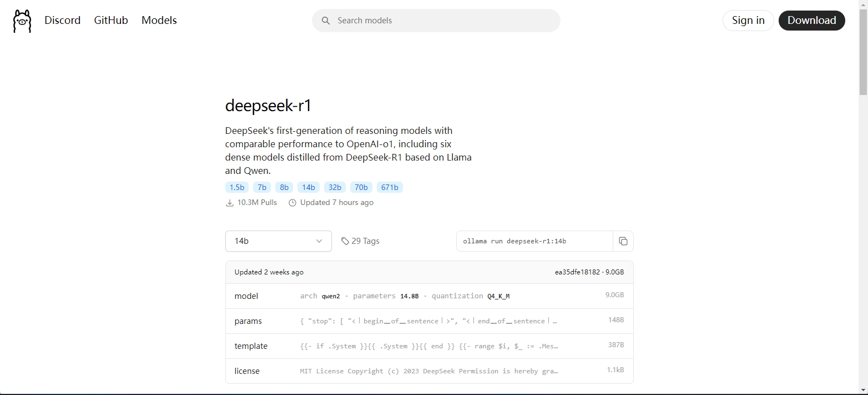868x395 pixels.
Task: View all 29 Tags
Action: point(360,241)
